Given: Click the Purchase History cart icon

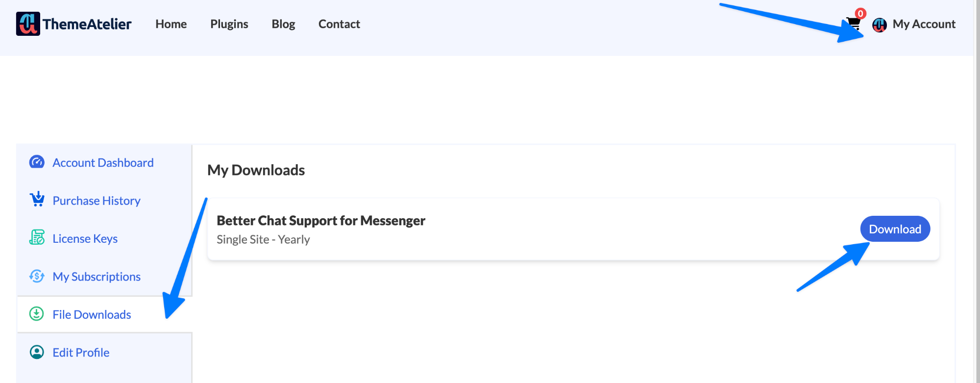Looking at the screenshot, I should (x=37, y=200).
